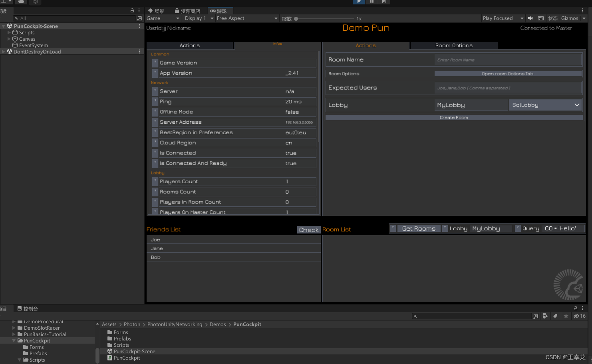This screenshot has height=364, width=592.
Task: Click info icon beside Query field
Action: tap(518, 228)
